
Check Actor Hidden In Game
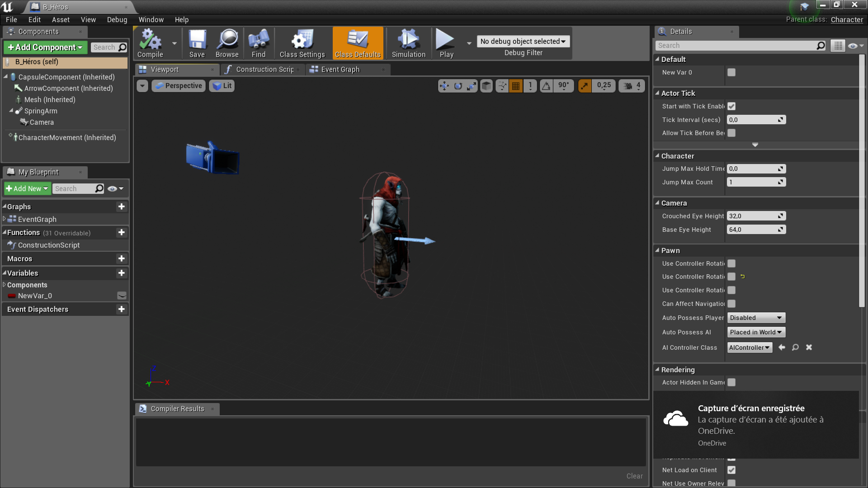click(731, 382)
